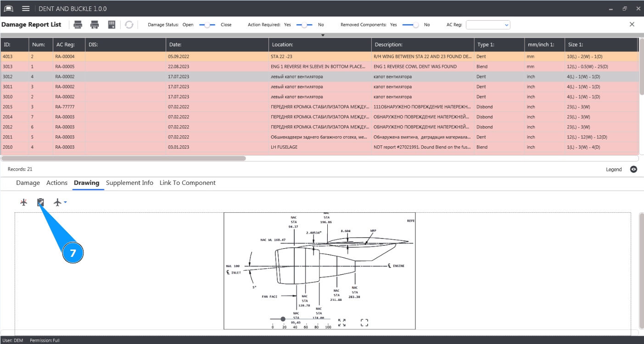This screenshot has width=644, height=344.
Task: Open the Link To Component tab
Action: [x=187, y=183]
